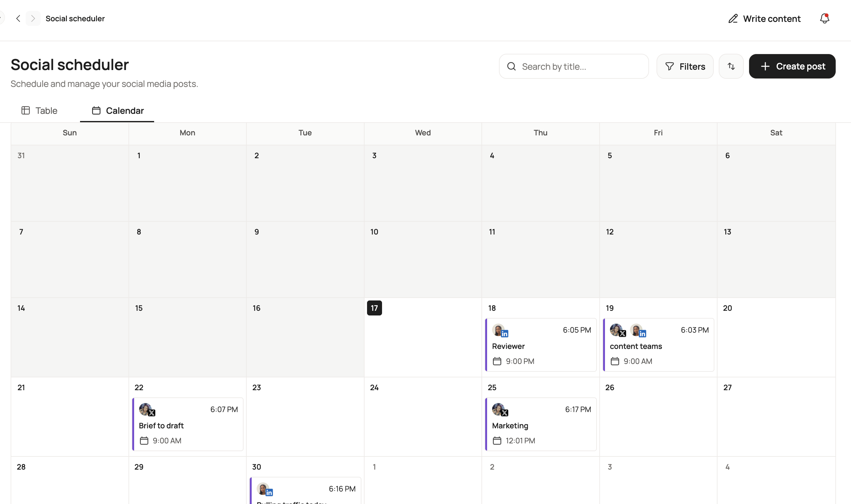Click the calendar icon on Calendar tab
Screen dimensions: 851x504
(96, 110)
